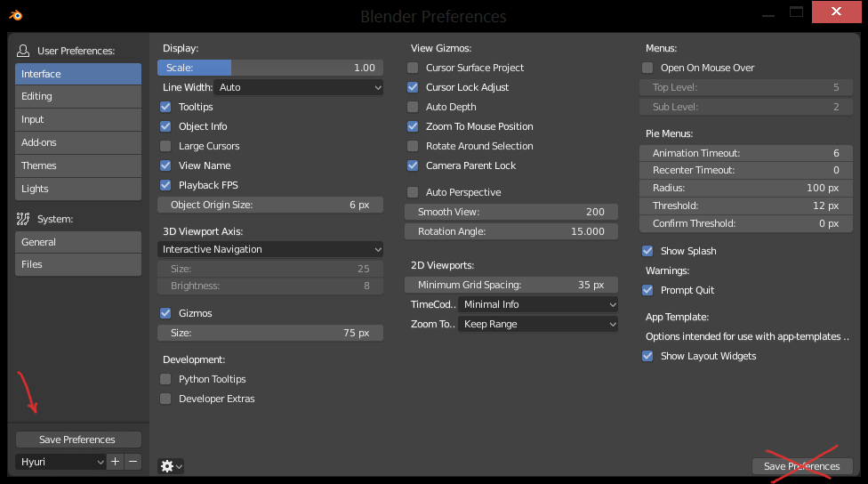This screenshot has height=484, width=868.
Task: Open the Themes tab
Action: point(78,165)
